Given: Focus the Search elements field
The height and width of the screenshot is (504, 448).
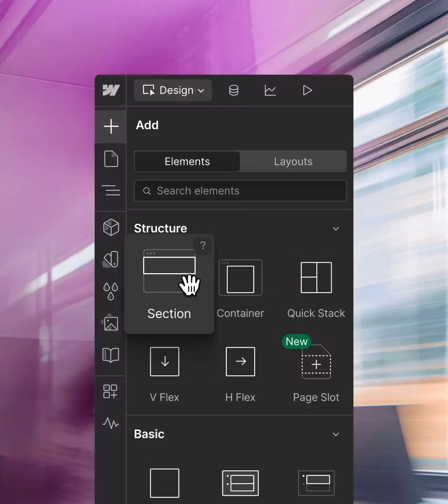Looking at the screenshot, I should click(x=240, y=191).
